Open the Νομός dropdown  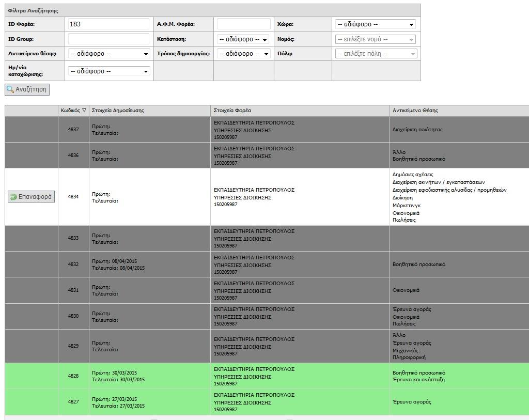point(375,39)
